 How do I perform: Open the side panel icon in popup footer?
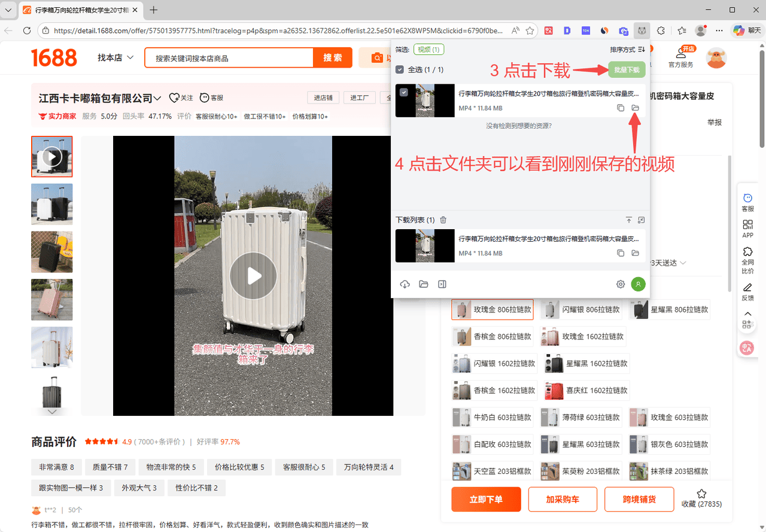(x=442, y=284)
